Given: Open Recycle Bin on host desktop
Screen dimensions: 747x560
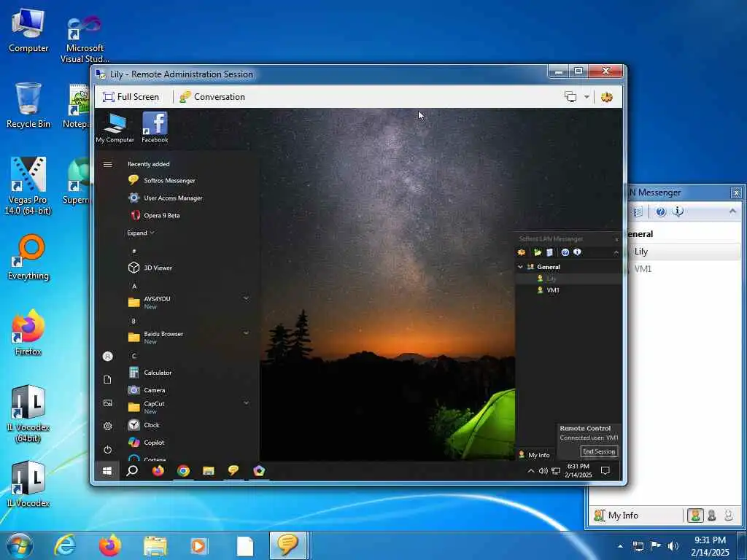Looking at the screenshot, I should coord(28,105).
